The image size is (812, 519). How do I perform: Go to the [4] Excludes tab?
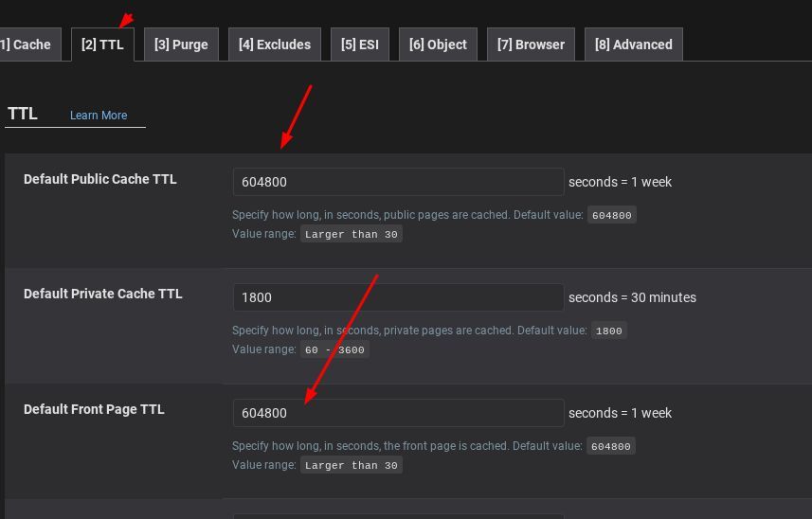point(274,45)
